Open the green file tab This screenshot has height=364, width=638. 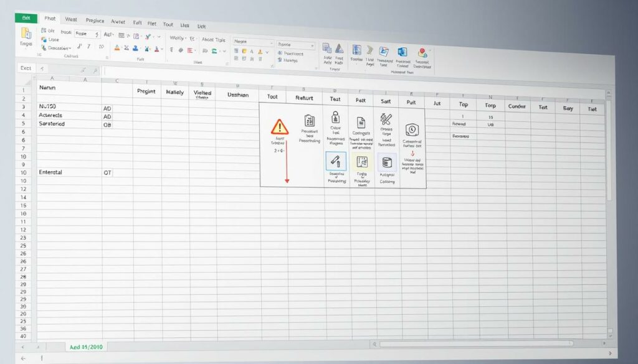26,18
